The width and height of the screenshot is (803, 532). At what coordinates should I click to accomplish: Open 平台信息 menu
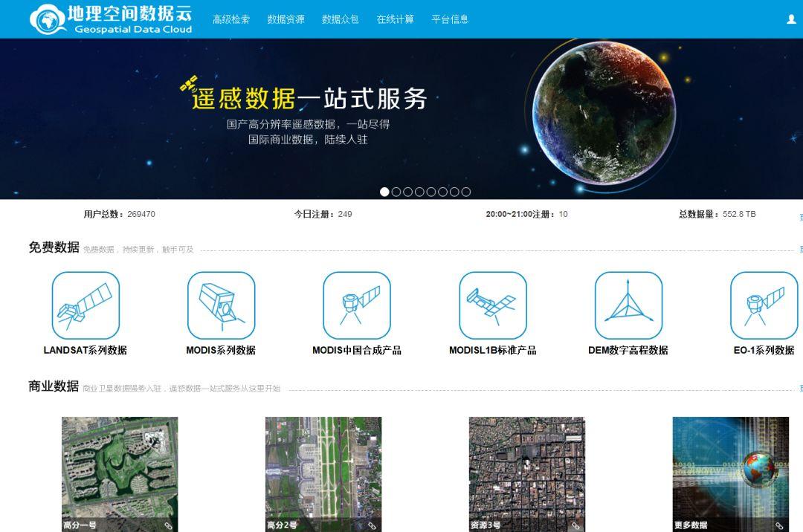[x=450, y=19]
